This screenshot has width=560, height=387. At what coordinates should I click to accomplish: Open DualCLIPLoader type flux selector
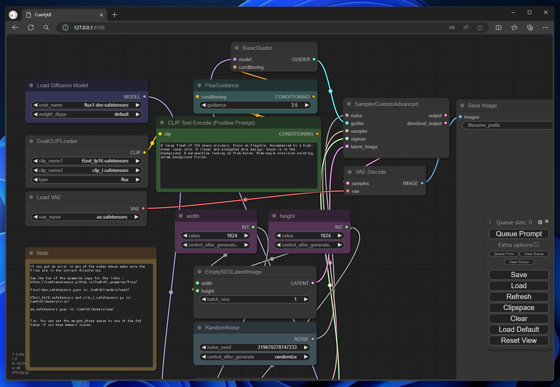click(x=86, y=180)
